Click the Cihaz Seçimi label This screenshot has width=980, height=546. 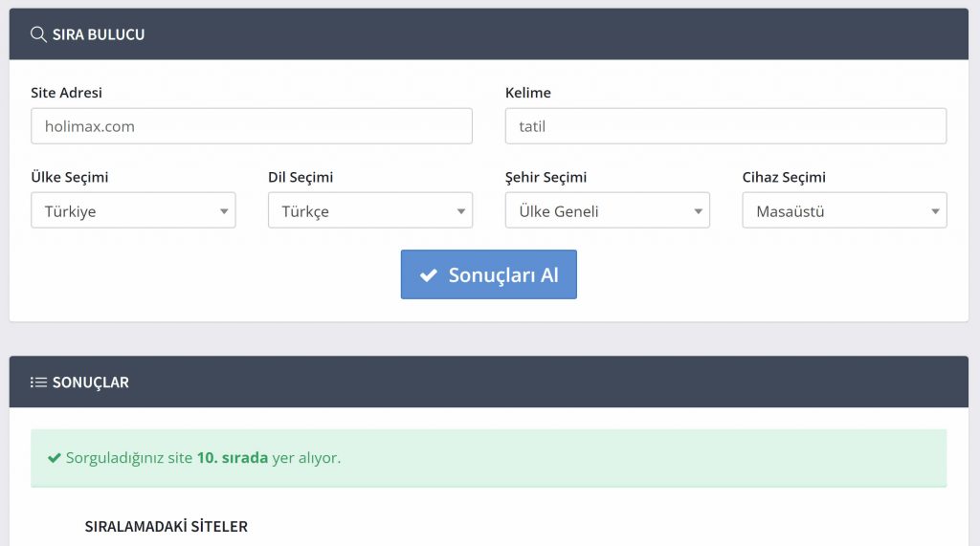point(784,177)
